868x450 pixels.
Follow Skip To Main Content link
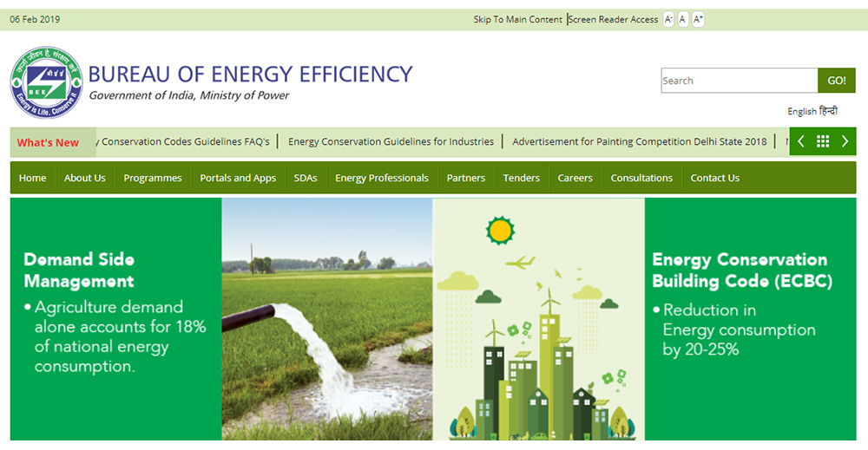tap(517, 19)
